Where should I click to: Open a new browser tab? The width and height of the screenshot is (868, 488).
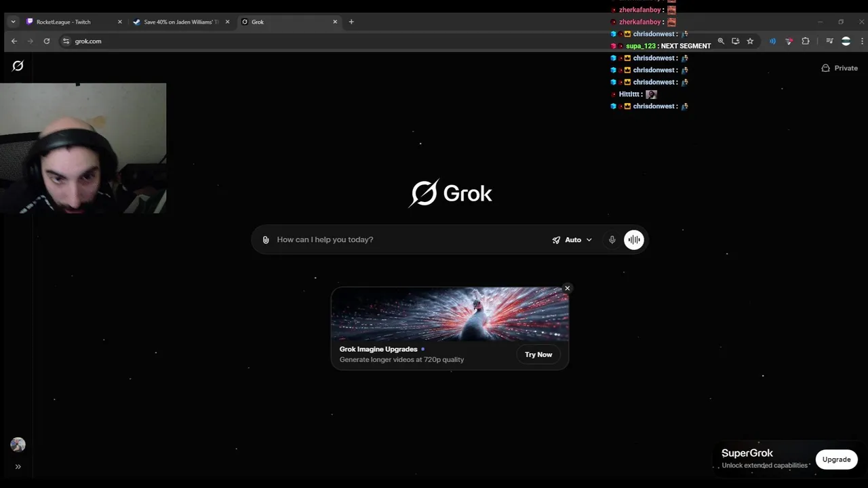point(351,22)
